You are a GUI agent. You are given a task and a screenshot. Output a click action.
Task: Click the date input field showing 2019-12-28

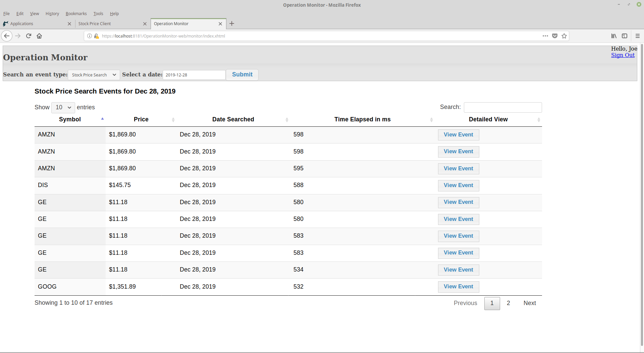point(194,75)
